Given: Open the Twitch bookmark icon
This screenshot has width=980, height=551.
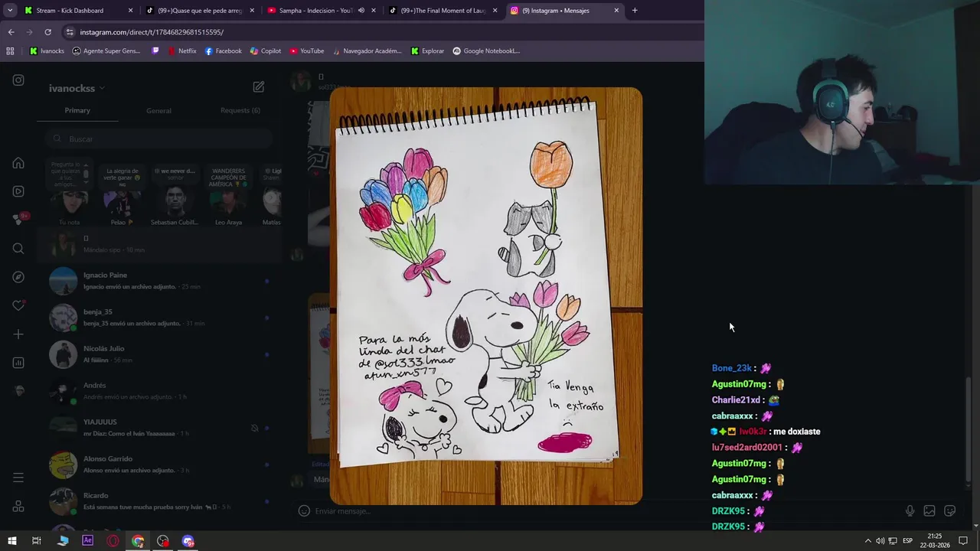Looking at the screenshot, I should tap(155, 51).
